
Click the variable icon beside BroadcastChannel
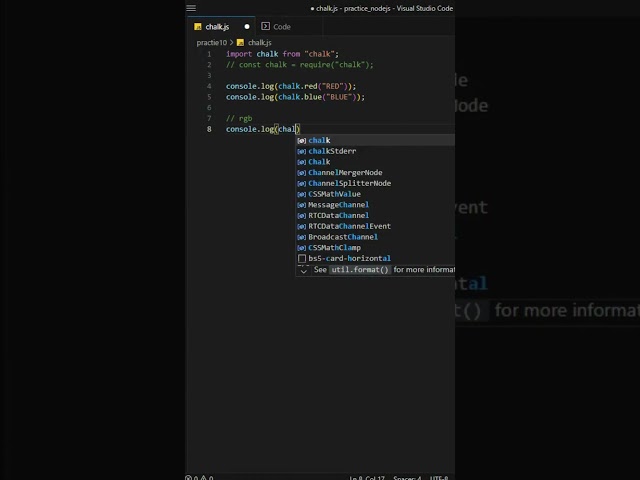pyautogui.click(x=302, y=237)
